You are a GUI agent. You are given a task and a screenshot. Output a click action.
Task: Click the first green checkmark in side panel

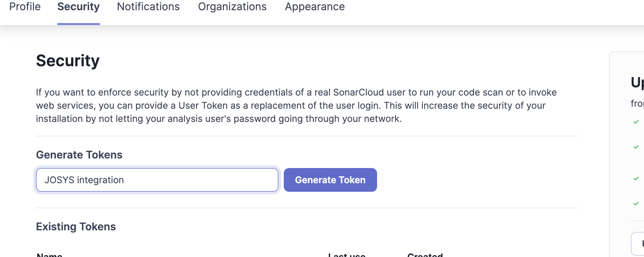[x=636, y=122]
